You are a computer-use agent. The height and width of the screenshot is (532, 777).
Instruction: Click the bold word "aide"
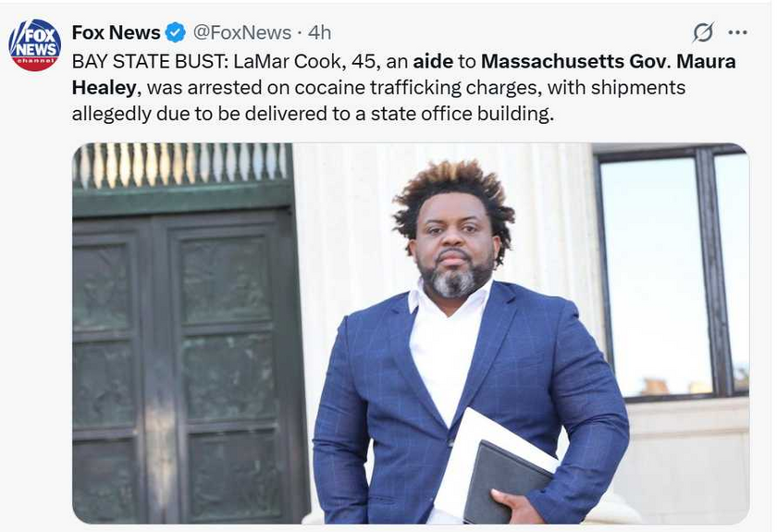pos(433,61)
